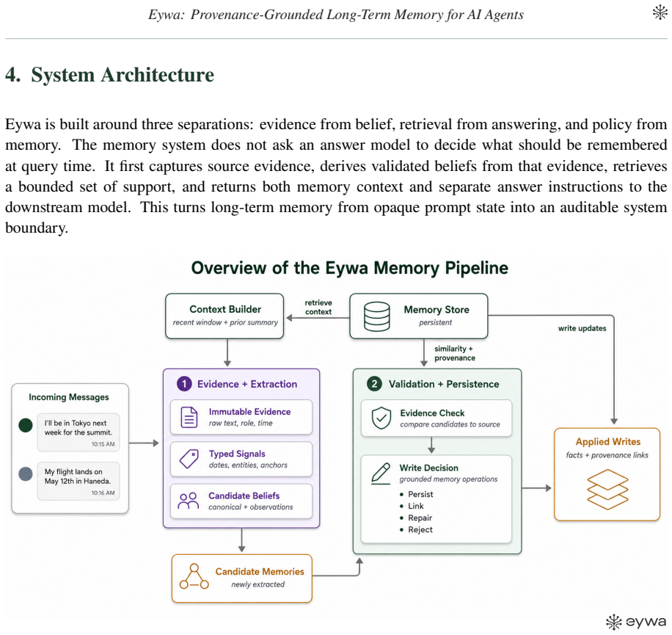Click the snowflake logo in the page header

pyautogui.click(x=660, y=13)
